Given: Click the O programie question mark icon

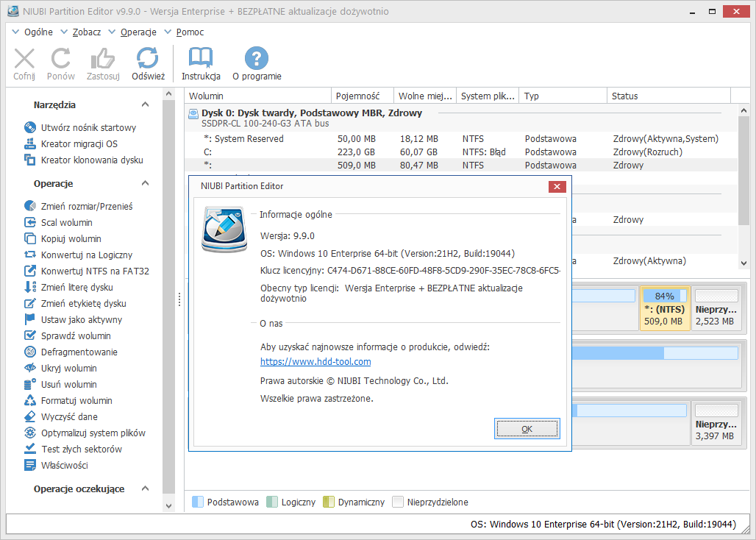Looking at the screenshot, I should coord(257,59).
